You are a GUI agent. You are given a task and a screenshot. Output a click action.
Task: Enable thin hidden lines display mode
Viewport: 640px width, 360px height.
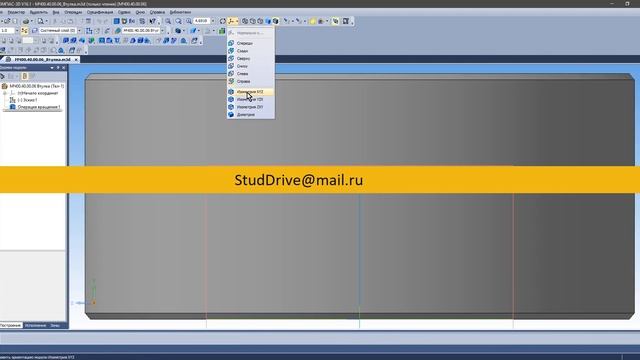click(x=260, y=21)
